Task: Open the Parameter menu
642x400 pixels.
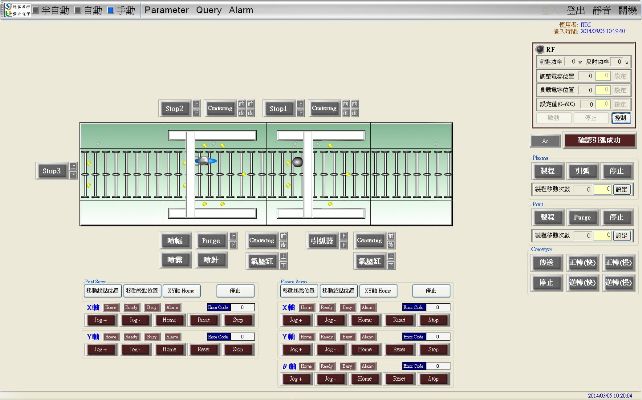Action: tap(166, 9)
